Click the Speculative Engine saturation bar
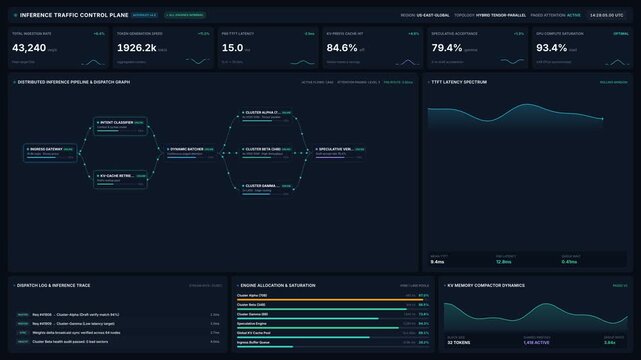This screenshot has width=641, height=360. click(x=318, y=328)
